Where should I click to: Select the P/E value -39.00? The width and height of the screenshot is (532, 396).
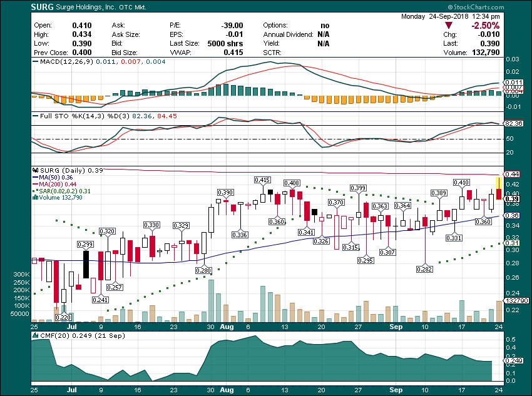[232, 26]
